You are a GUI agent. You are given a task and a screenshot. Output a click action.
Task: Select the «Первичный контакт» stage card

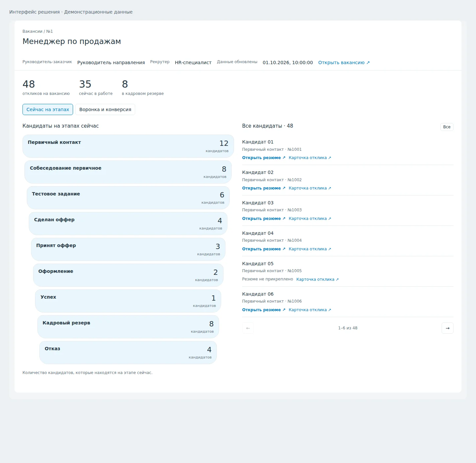coord(128,146)
